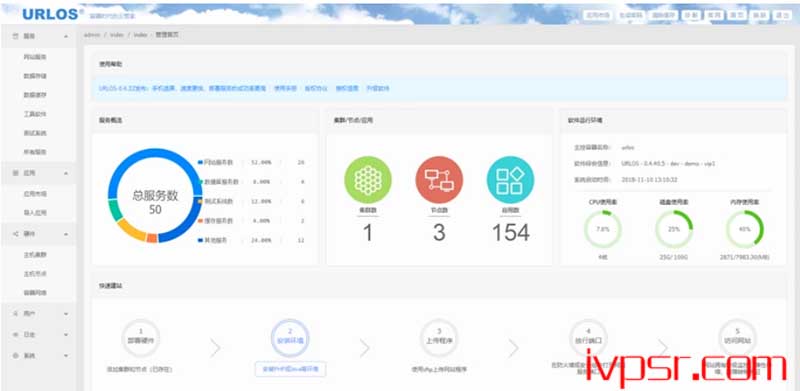The image size is (800, 391).
Task: Click the application count value 154
Action: 511,233
